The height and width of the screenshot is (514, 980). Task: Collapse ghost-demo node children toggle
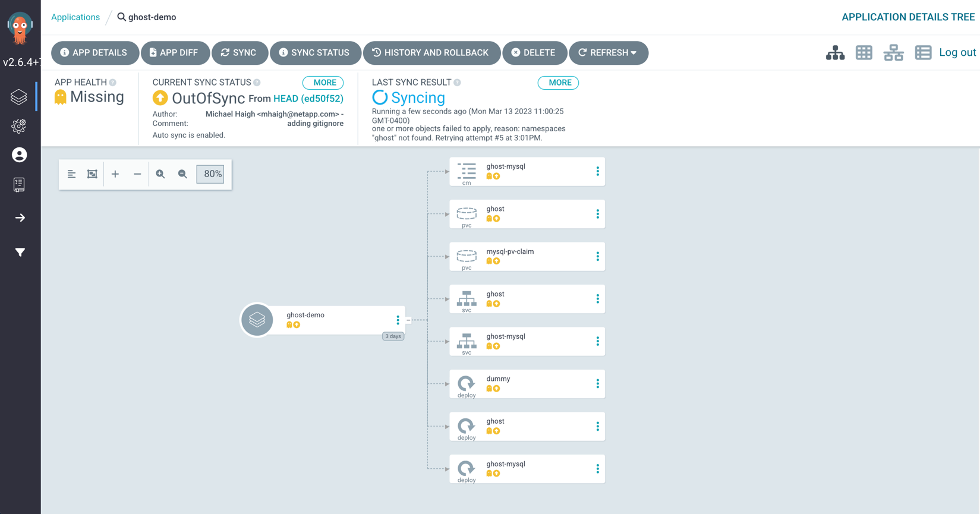tap(408, 320)
